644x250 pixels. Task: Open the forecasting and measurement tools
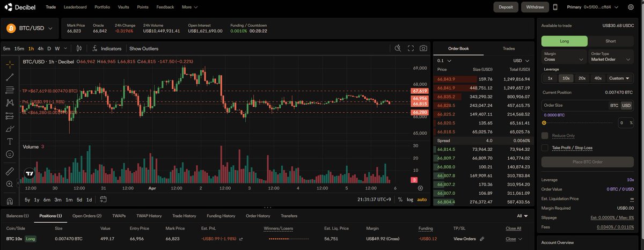point(10,115)
